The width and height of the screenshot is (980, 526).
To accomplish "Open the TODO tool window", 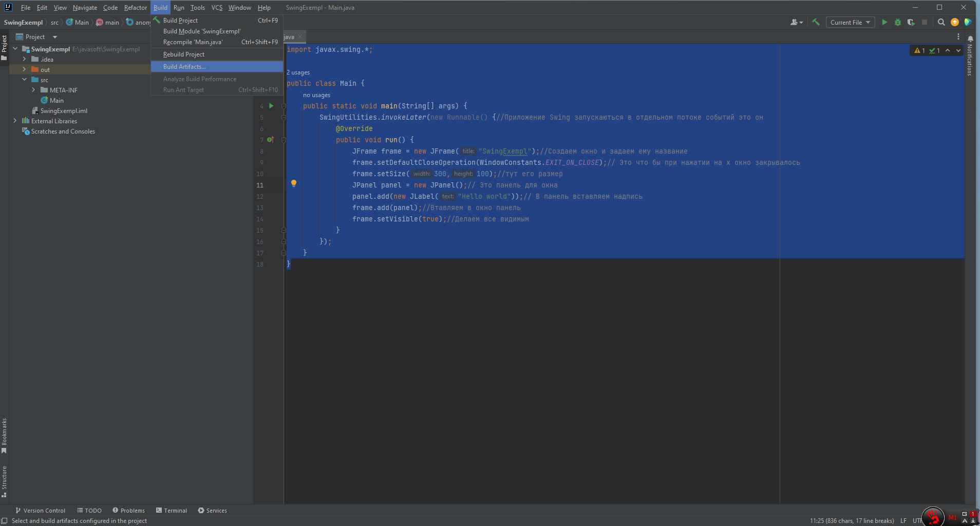I will click(x=89, y=511).
